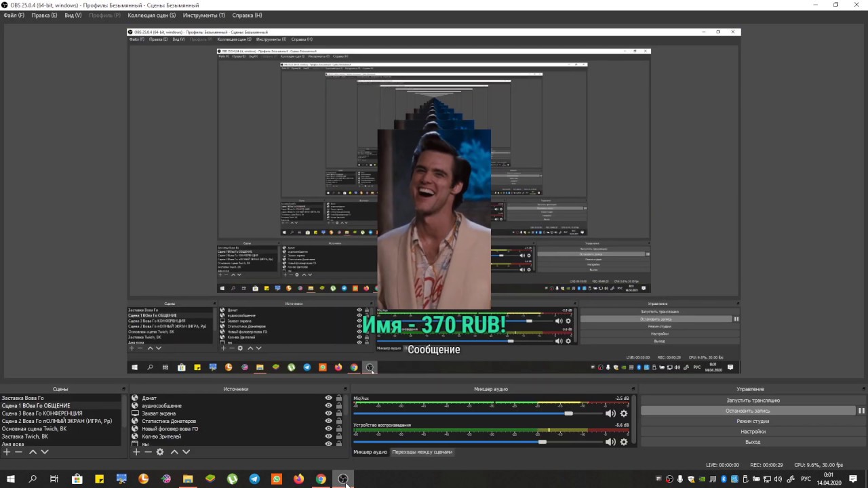The image size is (868, 488).
Task: Mute the Mic/Aux speaker icon
Action: (610, 413)
